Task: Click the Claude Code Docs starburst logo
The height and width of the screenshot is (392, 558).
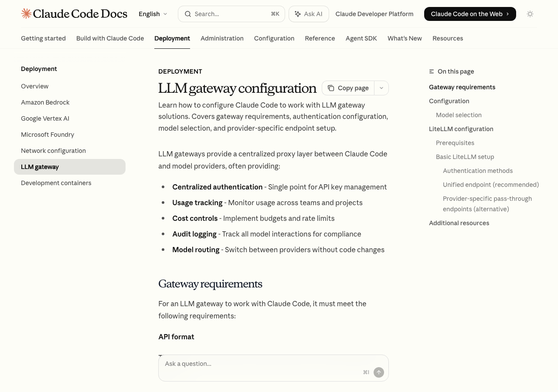Action: tap(26, 14)
